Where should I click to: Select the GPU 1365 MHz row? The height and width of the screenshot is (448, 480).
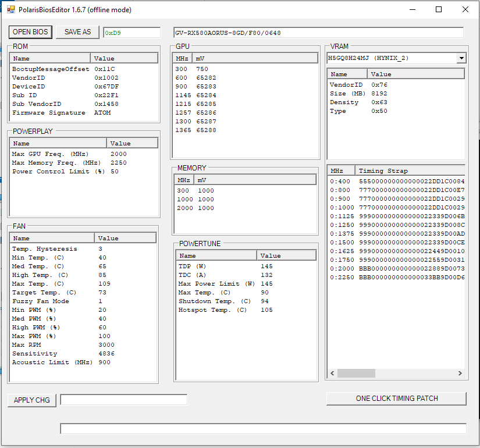pyautogui.click(x=246, y=130)
